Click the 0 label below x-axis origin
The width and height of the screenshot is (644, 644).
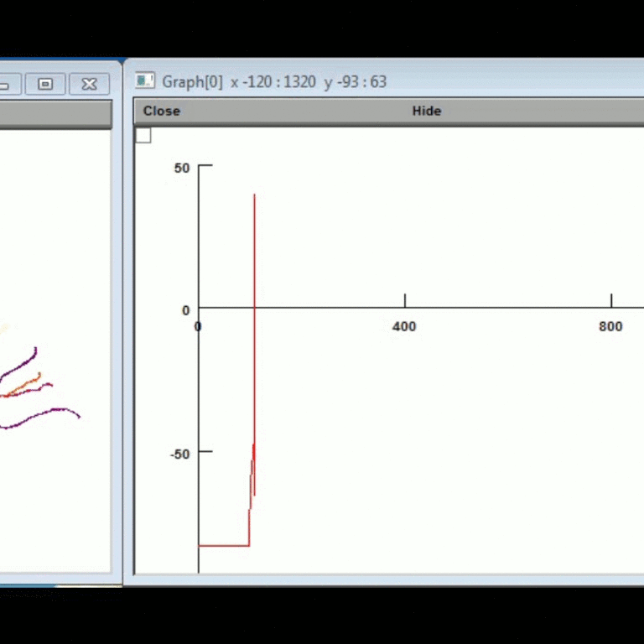198,326
